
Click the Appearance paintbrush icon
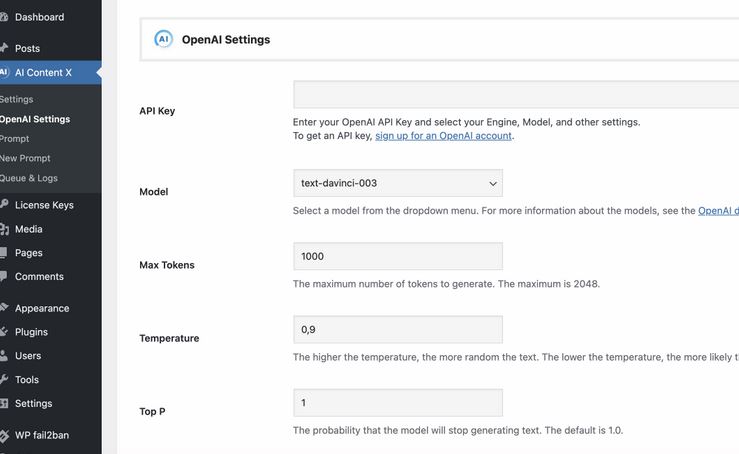(x=4, y=308)
